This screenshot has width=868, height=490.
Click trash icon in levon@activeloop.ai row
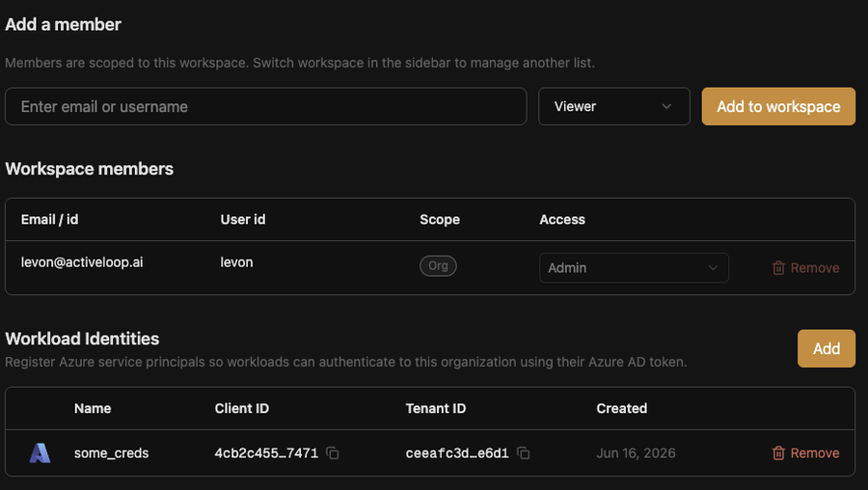pos(778,268)
